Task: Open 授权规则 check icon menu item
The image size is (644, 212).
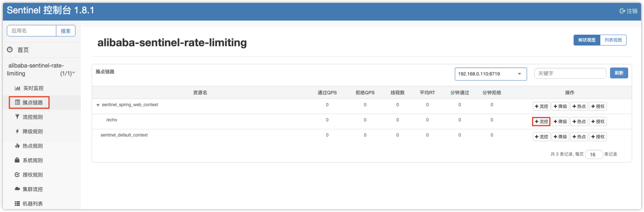Action: tap(17, 174)
